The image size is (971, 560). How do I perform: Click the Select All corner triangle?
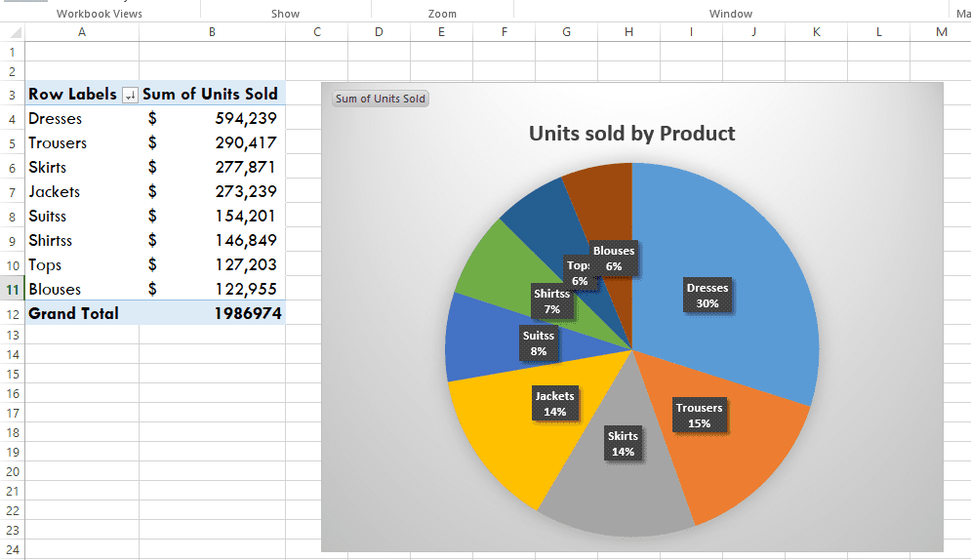(12, 32)
